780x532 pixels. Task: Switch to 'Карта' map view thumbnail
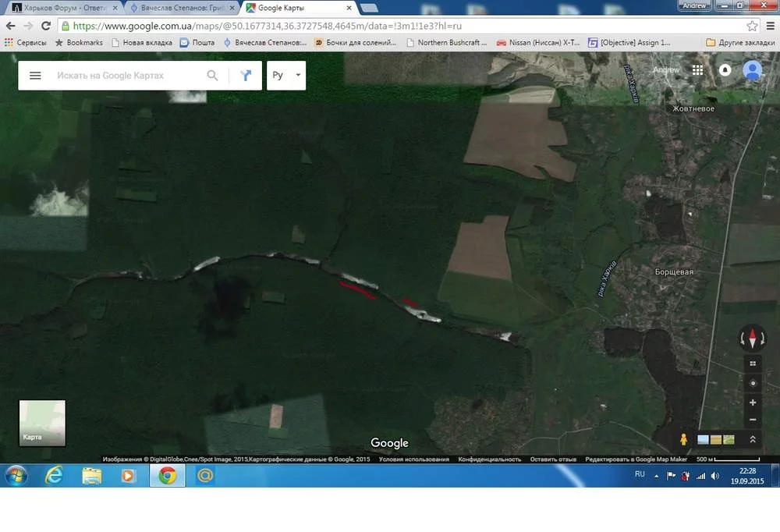click(x=42, y=423)
